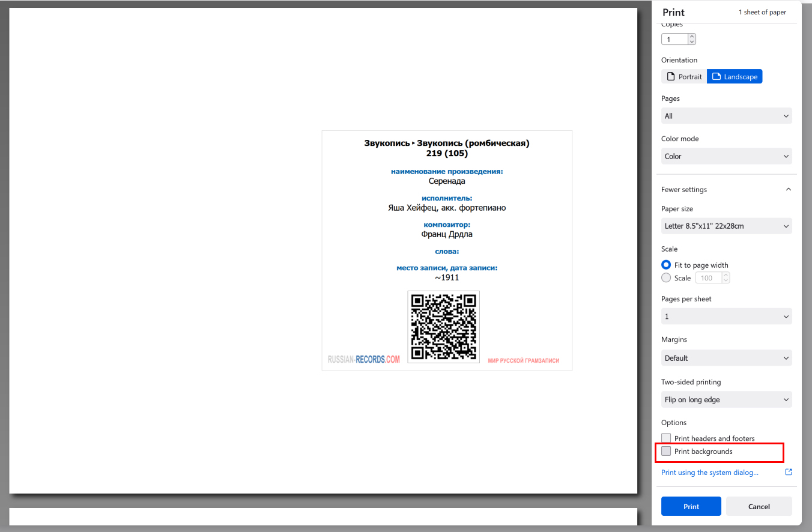Click the composer name 'Франц Дрдла'
This screenshot has height=532, width=812.
[x=447, y=234]
